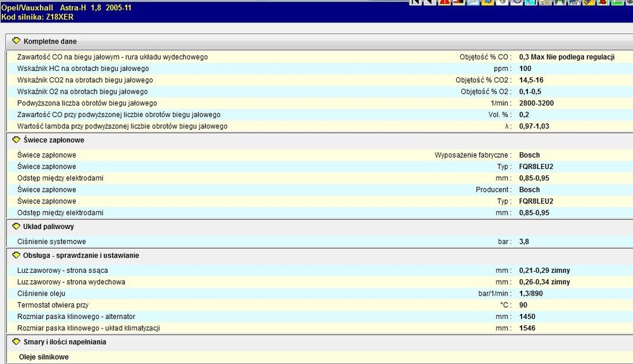Collapse Obsługa - sprawdzanie i ustawianie section
This screenshot has height=364, width=633.
pos(16,255)
